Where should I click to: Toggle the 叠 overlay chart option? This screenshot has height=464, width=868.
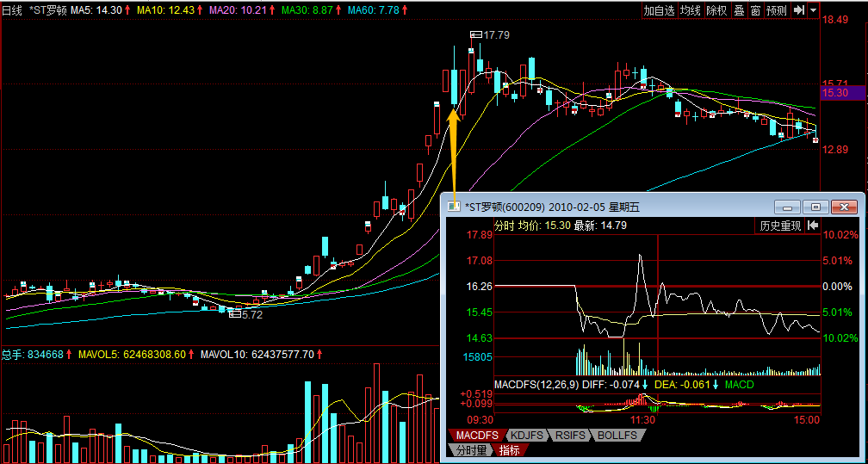pos(738,10)
